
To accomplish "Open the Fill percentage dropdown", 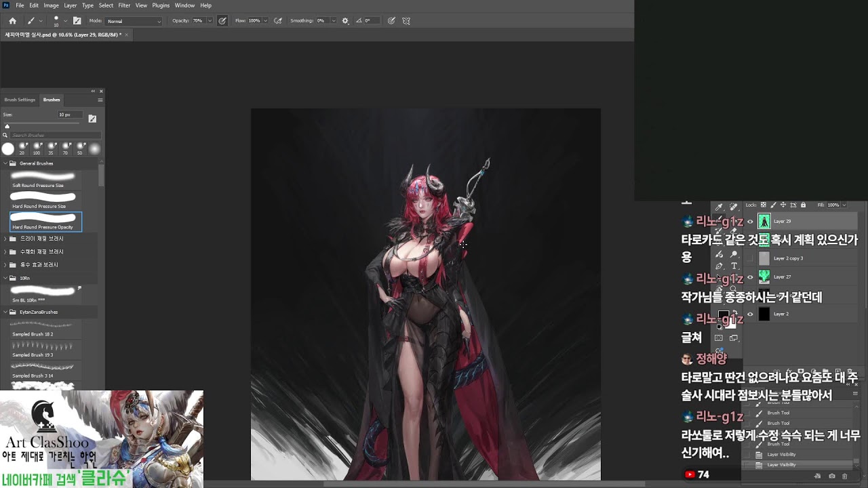I will coord(843,205).
